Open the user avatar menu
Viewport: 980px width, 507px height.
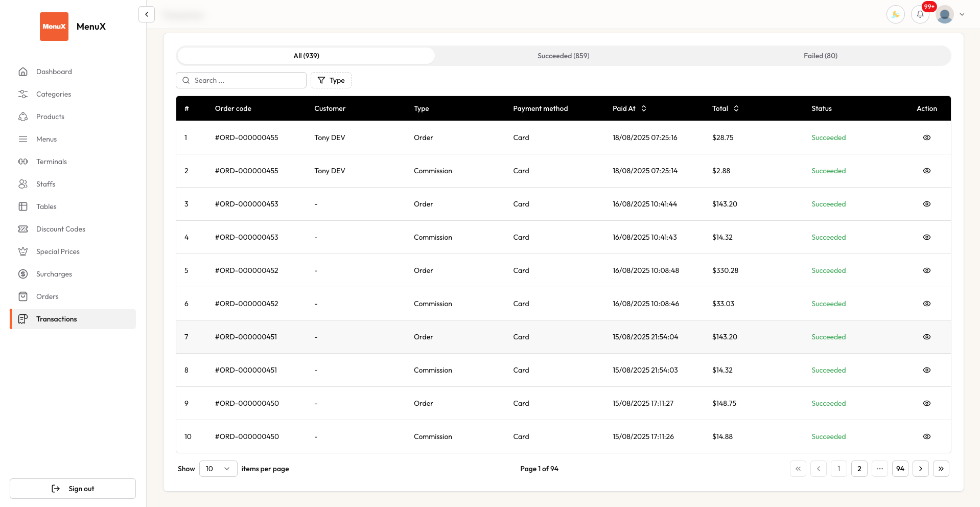944,14
